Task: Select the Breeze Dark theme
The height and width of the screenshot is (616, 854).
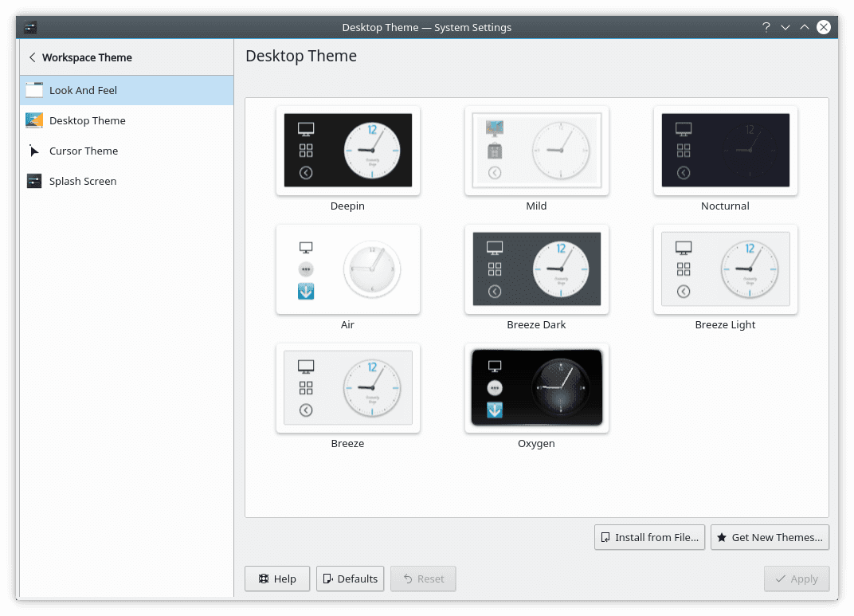Action: tap(536, 269)
